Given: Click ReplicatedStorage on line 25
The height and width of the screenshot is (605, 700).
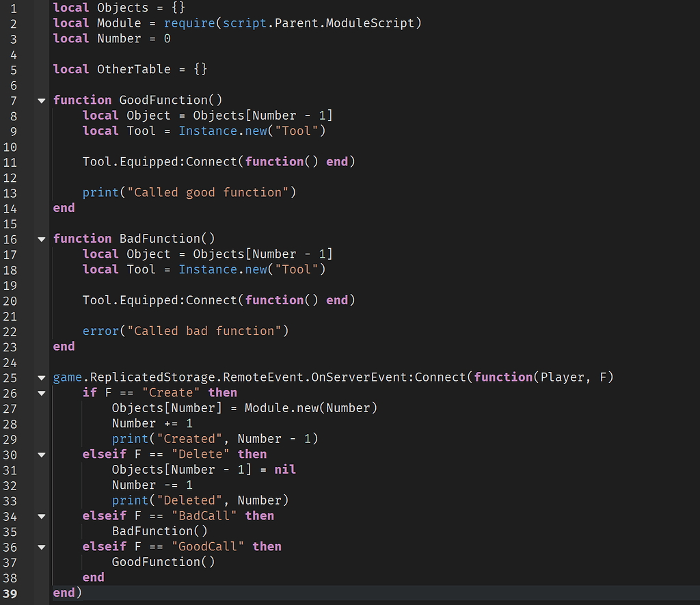Looking at the screenshot, I should coord(152,377).
